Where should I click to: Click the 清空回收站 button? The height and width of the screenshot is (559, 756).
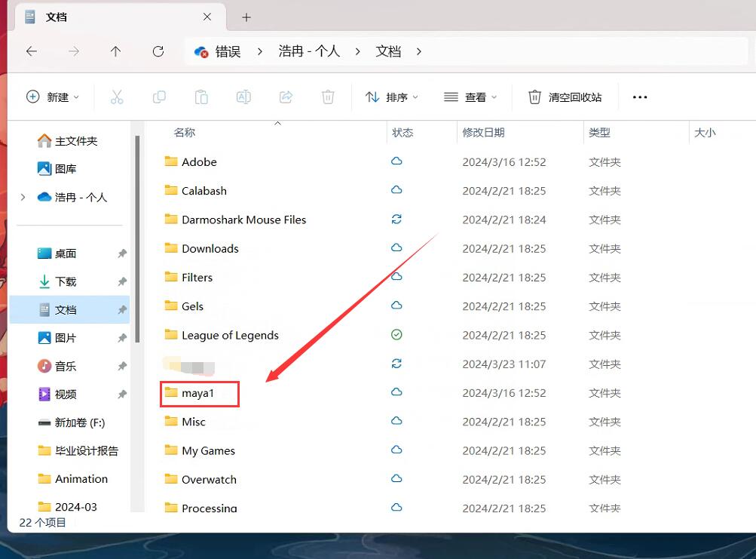point(565,97)
